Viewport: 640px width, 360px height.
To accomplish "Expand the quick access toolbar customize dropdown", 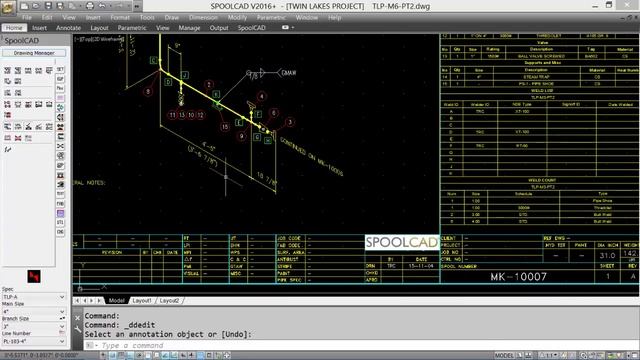I will pyautogui.click(x=137, y=6).
